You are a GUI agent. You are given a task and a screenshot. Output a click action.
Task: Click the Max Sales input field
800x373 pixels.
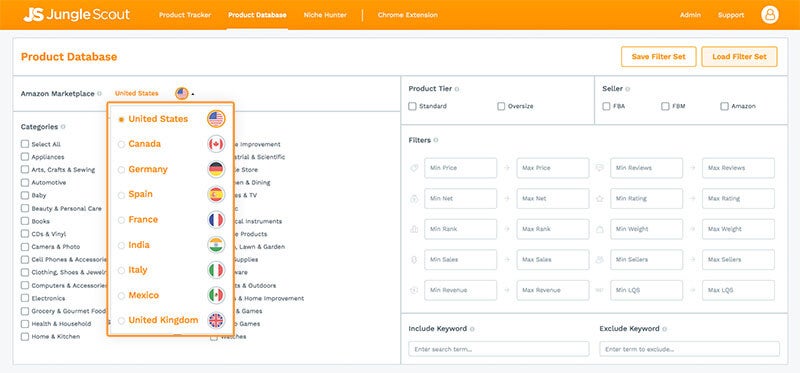click(553, 260)
